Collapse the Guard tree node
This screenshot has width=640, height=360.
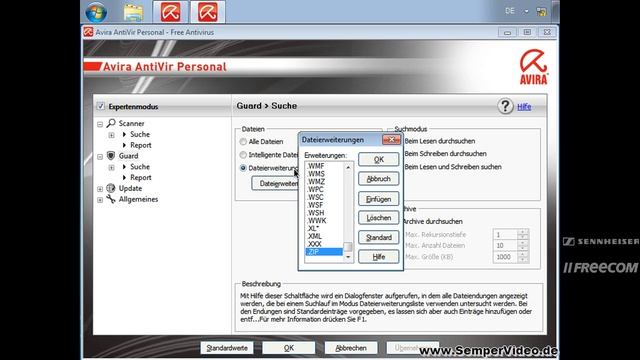point(100,156)
